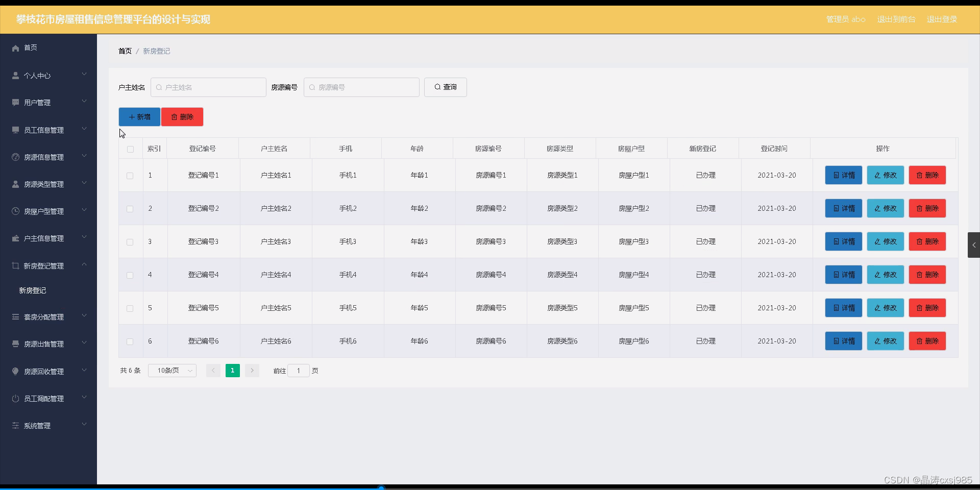Open the 员工调配管理 menu

(48, 399)
